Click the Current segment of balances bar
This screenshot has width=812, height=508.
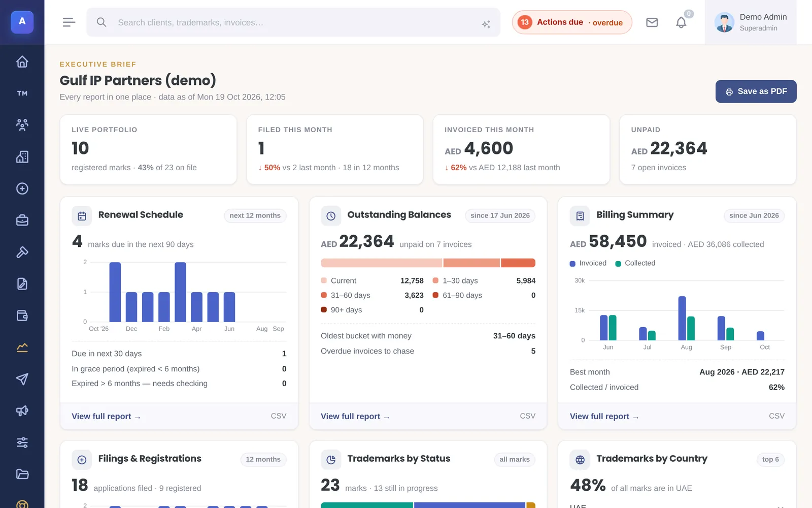click(x=381, y=263)
